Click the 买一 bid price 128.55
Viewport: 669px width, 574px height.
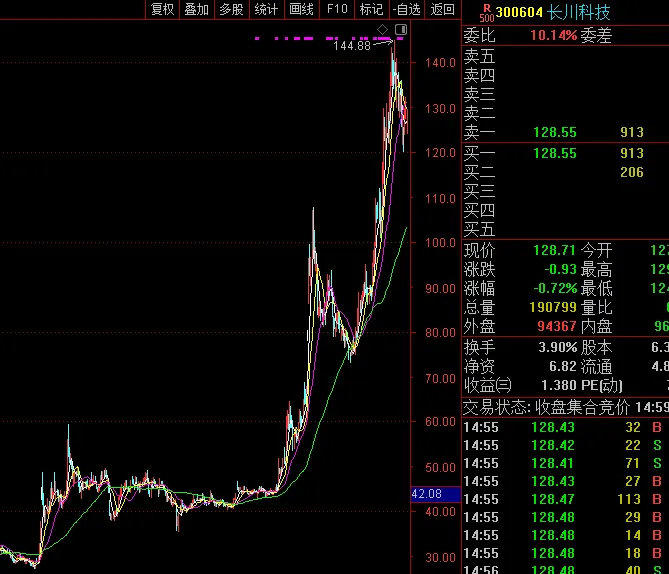click(x=555, y=153)
